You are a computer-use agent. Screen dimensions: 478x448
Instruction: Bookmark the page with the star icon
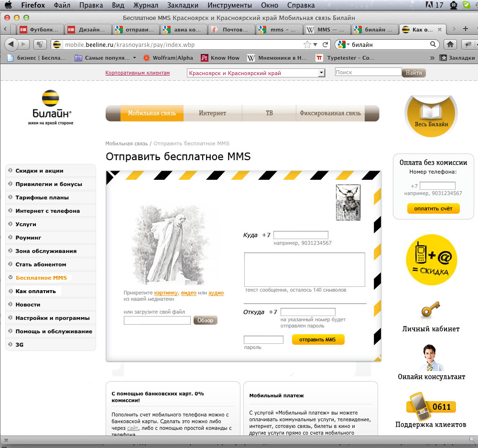[x=307, y=44]
